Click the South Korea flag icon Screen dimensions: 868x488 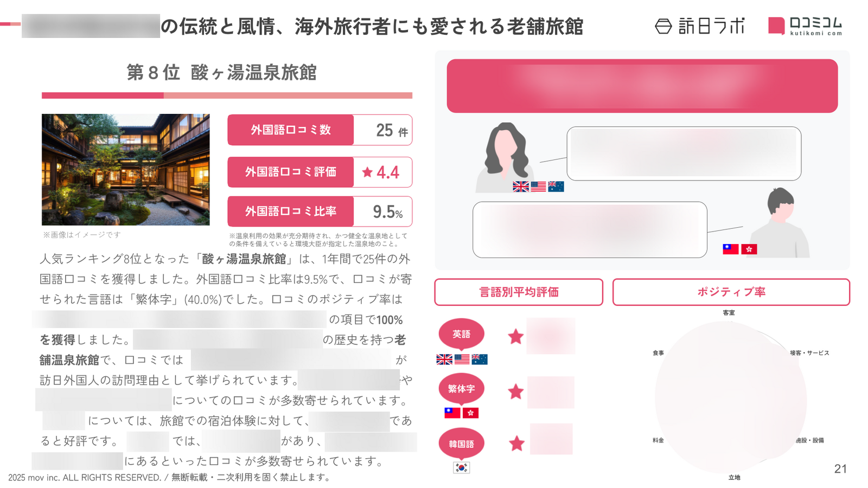[461, 467]
